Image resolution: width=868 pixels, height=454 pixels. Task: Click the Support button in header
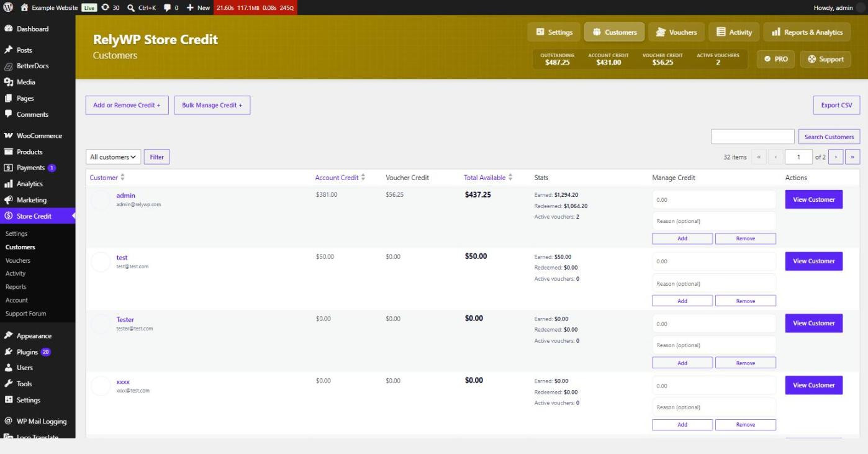pos(825,59)
